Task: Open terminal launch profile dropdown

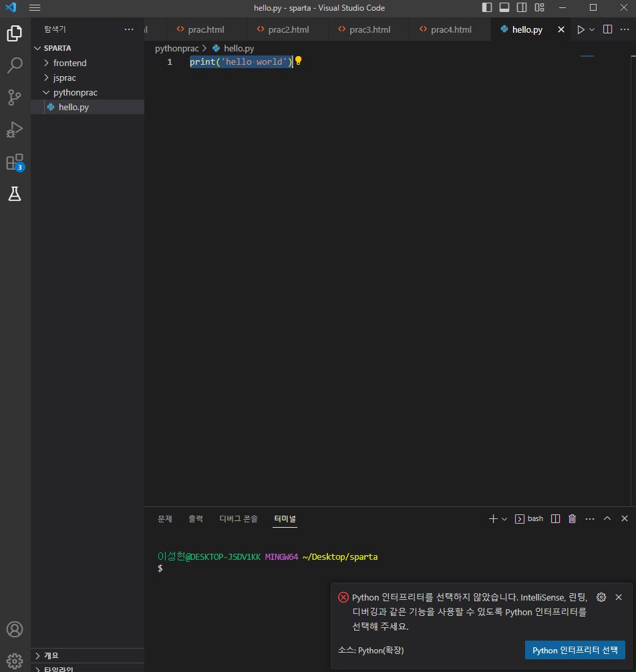Action: point(504,519)
